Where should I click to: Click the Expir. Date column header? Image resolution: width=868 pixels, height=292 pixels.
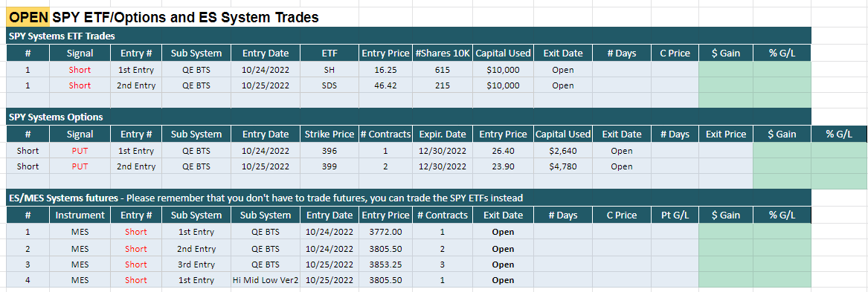(443, 134)
